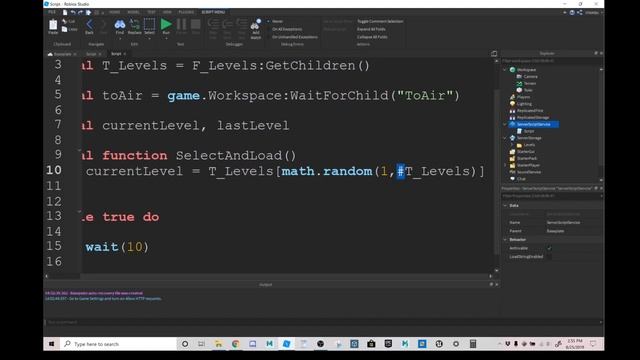Screen dimensions: 640x360
Task: Click the Select dashed-box icon
Action: coord(149,24)
